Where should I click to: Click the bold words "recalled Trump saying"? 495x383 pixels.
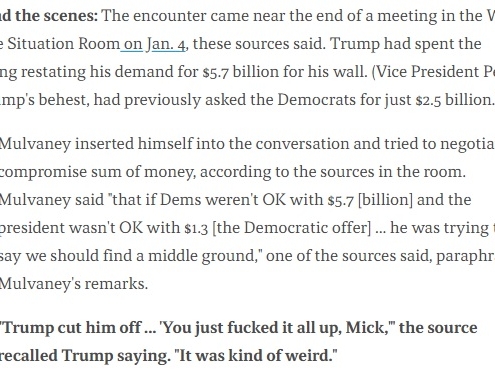pos(83,356)
